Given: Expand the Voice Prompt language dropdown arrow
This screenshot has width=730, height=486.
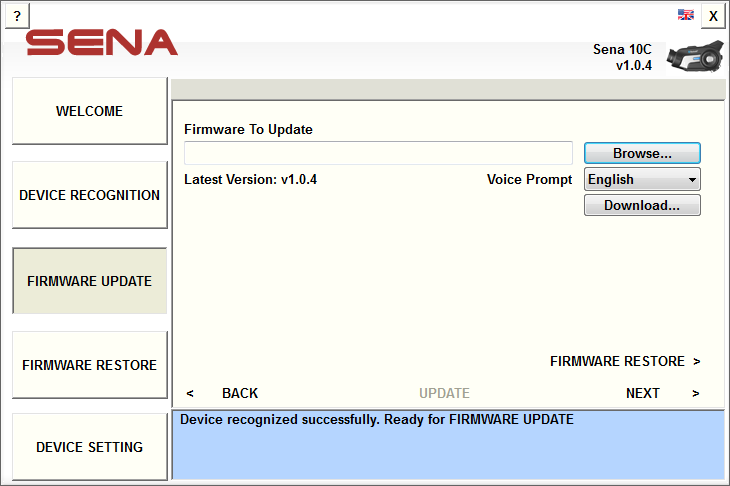Looking at the screenshot, I should pos(692,180).
